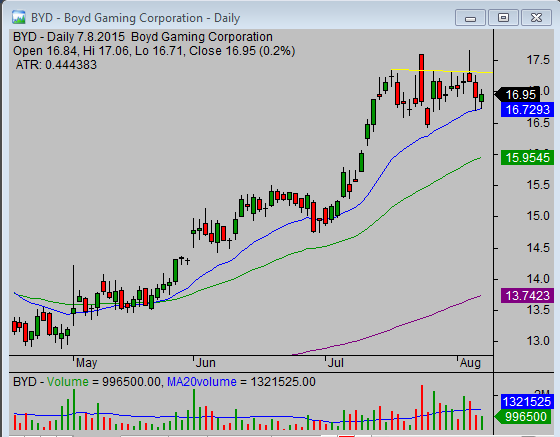
Task: Click the 16.5 price axis label
Action: point(538,123)
